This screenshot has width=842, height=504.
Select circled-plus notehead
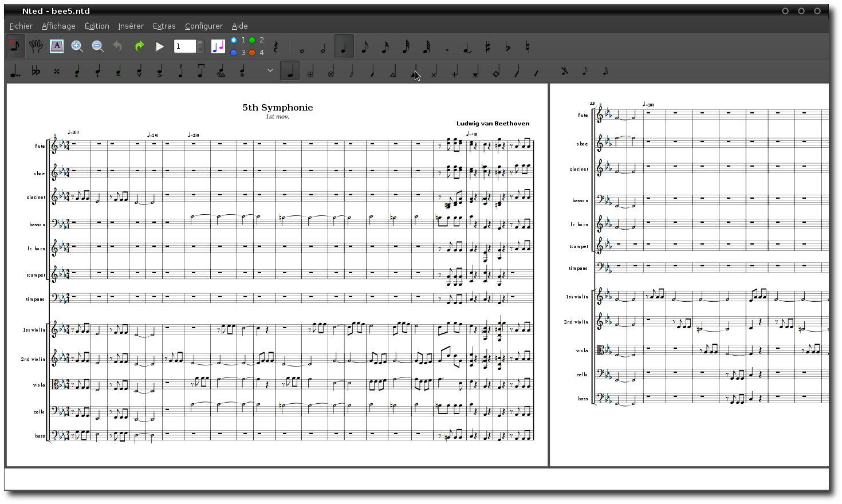(310, 72)
